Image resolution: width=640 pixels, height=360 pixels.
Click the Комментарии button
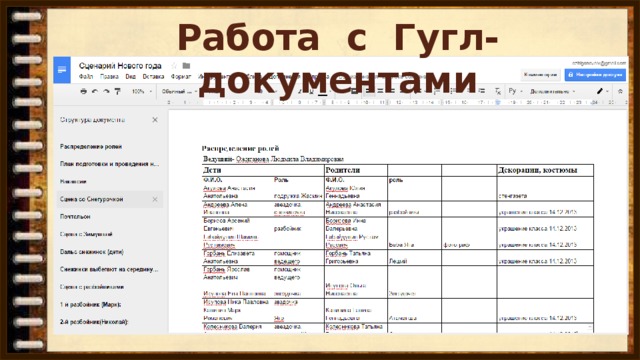[x=540, y=75]
